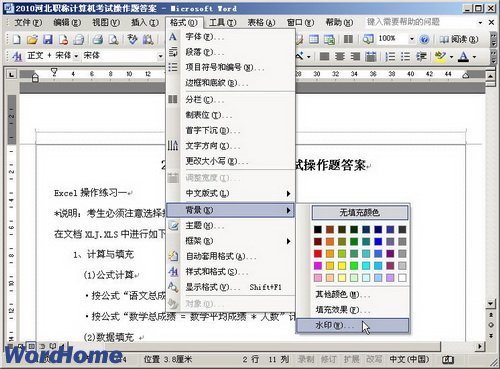
Task: Click 填充效果 option
Action: [x=352, y=310]
